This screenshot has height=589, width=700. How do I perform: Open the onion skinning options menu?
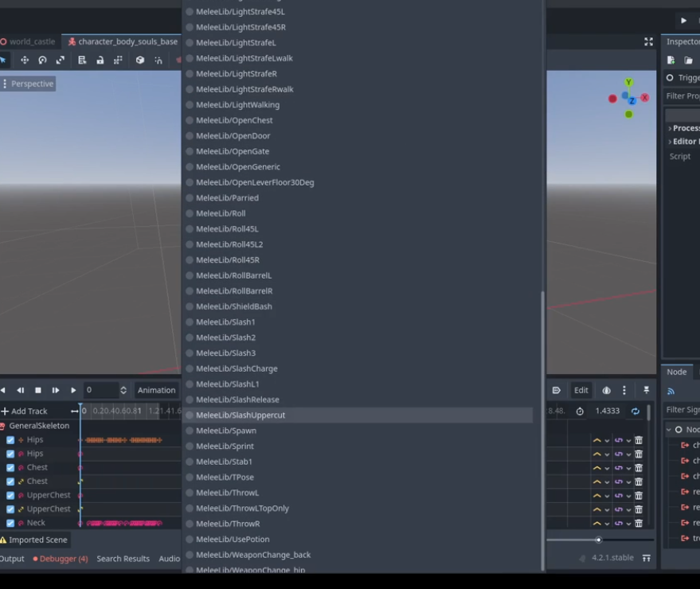(x=624, y=391)
